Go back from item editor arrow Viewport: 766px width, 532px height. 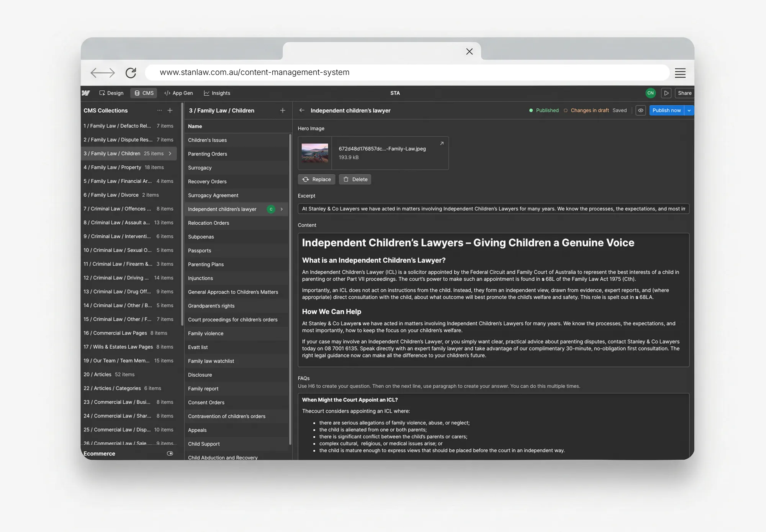coord(302,110)
